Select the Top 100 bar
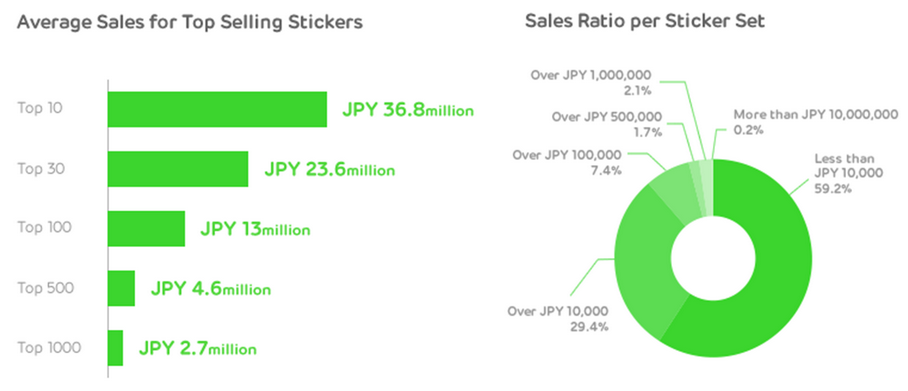Image resolution: width=908 pixels, height=391 pixels. point(147,228)
